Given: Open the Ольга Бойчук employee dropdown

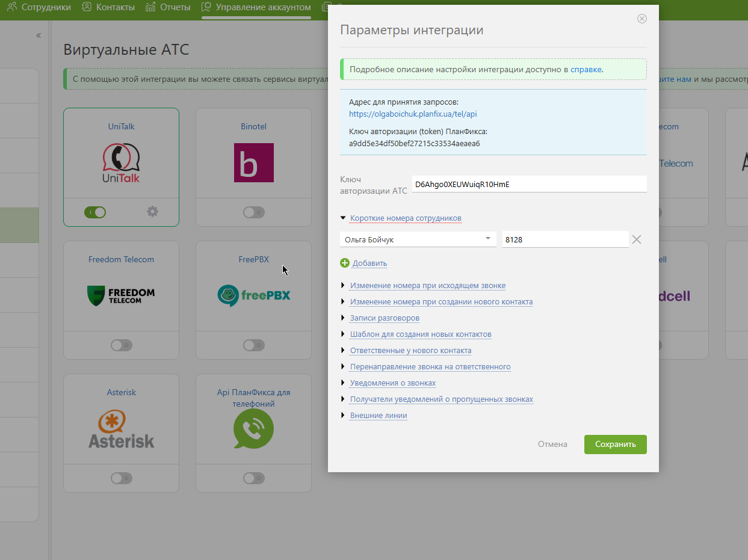Looking at the screenshot, I should tap(418, 239).
